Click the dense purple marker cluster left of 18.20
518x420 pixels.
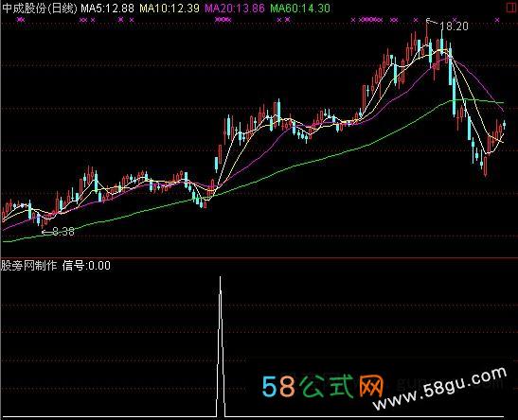tap(370, 20)
